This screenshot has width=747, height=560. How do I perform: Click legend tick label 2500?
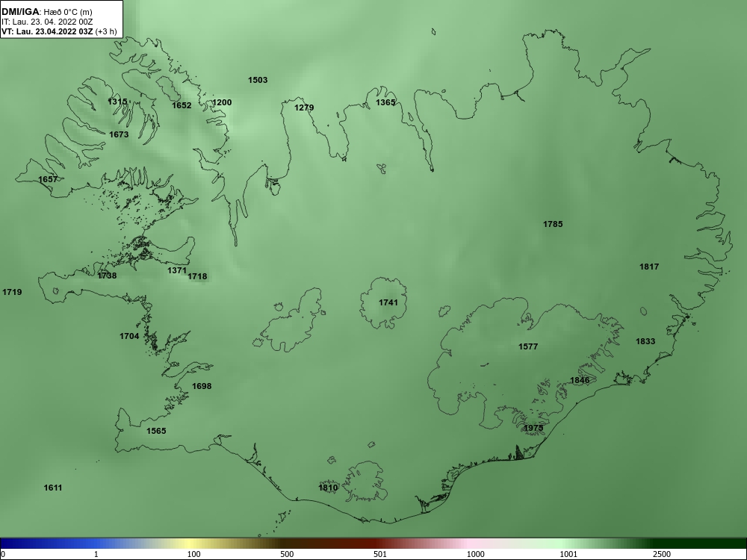point(663,554)
